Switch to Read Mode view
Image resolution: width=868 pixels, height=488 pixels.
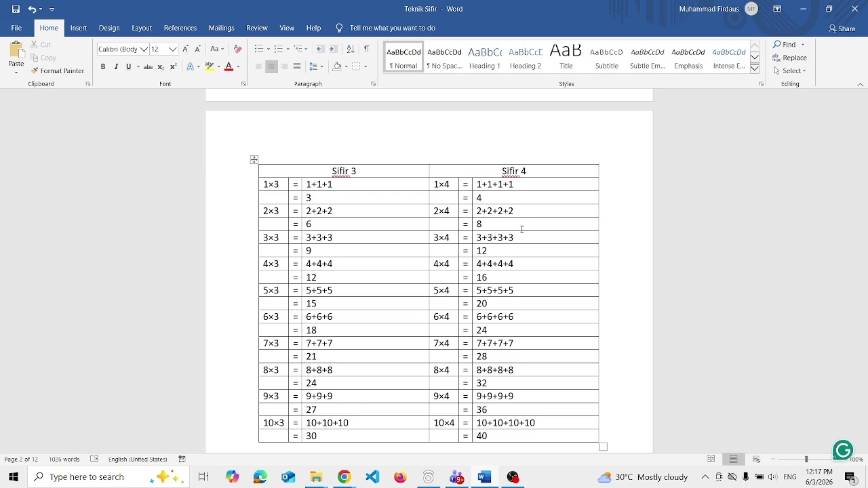click(x=711, y=460)
